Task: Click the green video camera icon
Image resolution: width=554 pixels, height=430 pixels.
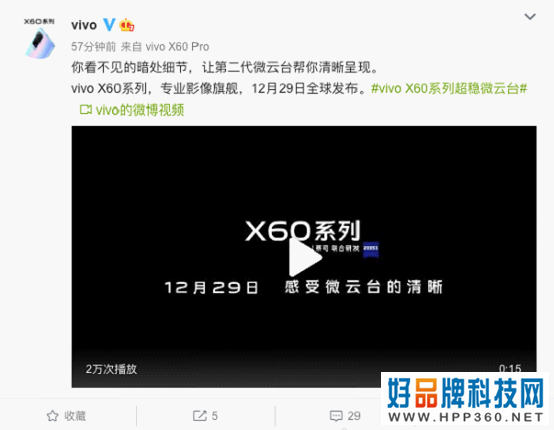Action: point(86,110)
